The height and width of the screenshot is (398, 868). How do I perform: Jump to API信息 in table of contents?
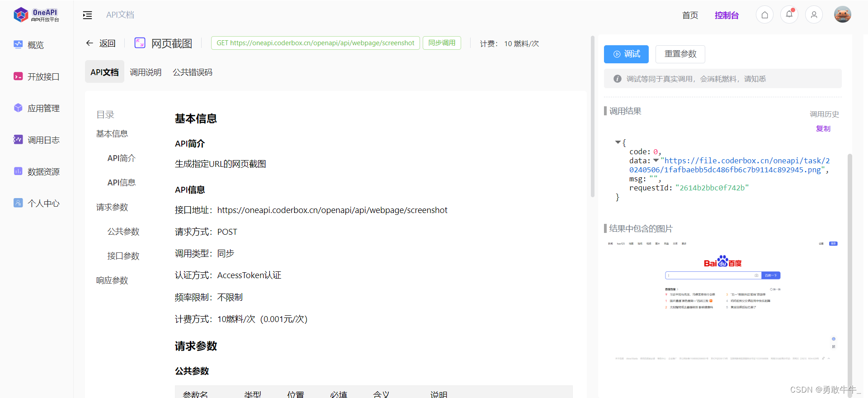(x=122, y=183)
